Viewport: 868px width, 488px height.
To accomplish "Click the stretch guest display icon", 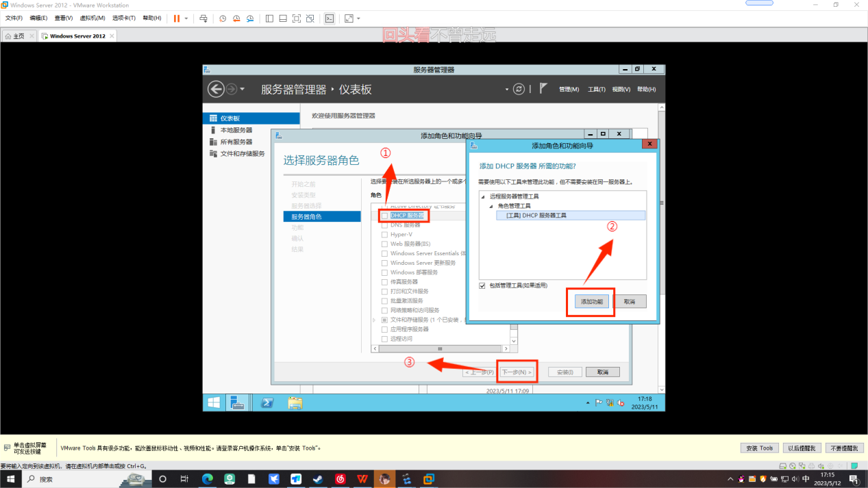I will click(x=349, y=18).
